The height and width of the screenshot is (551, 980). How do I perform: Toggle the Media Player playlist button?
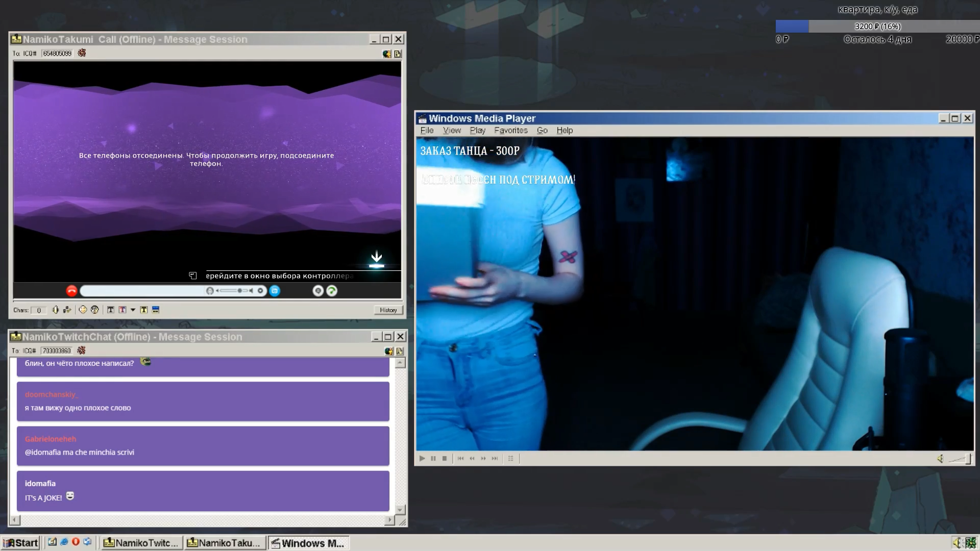[510, 458]
